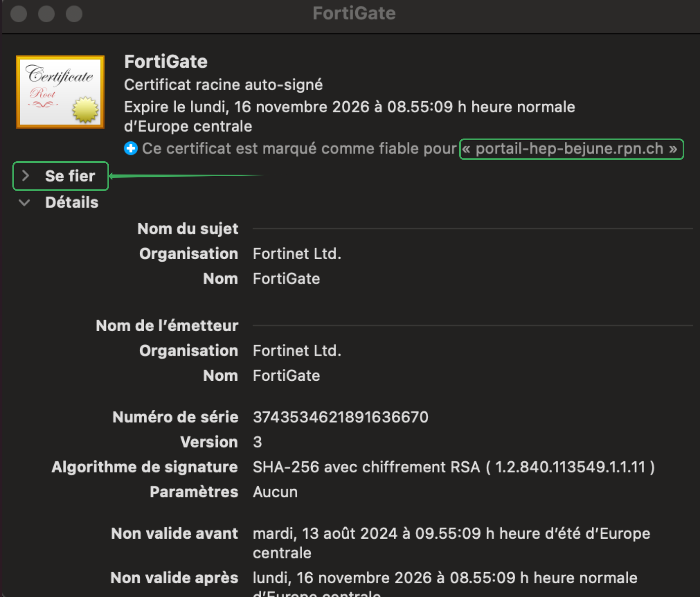This screenshot has width=700, height=597.
Task: Click the text Certificat racine auto-signé
Action: (223, 85)
